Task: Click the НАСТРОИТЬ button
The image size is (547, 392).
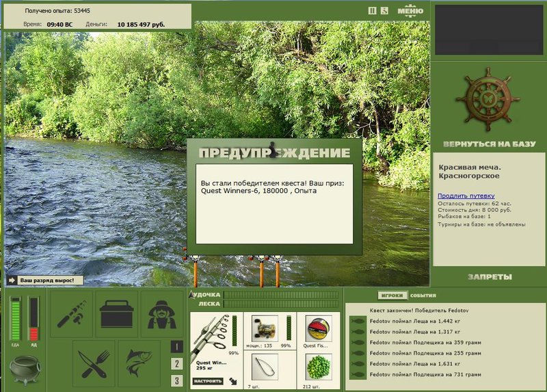Action: click(x=208, y=381)
